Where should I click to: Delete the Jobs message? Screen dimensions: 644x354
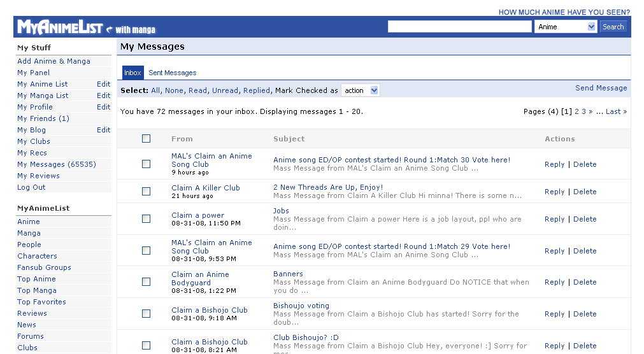point(585,219)
